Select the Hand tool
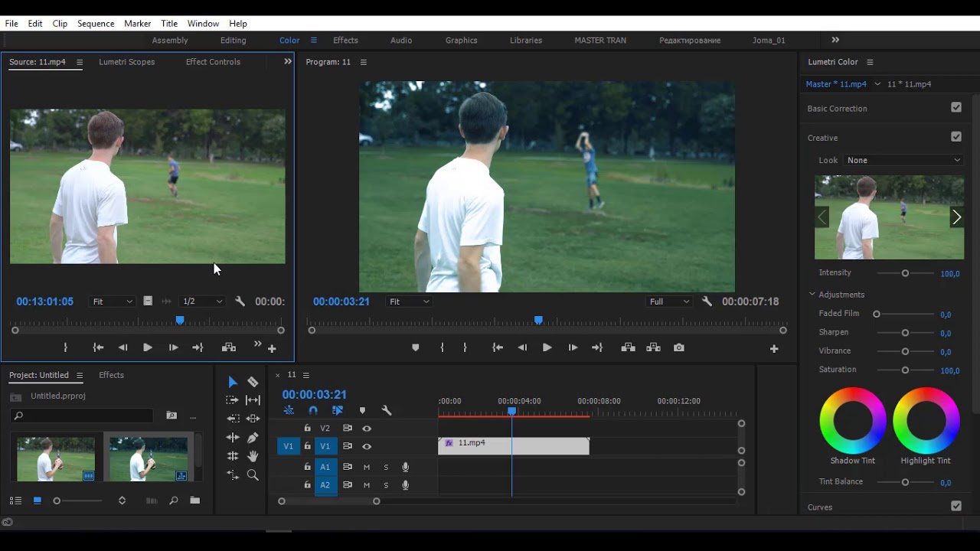The height and width of the screenshot is (551, 980). tap(253, 456)
